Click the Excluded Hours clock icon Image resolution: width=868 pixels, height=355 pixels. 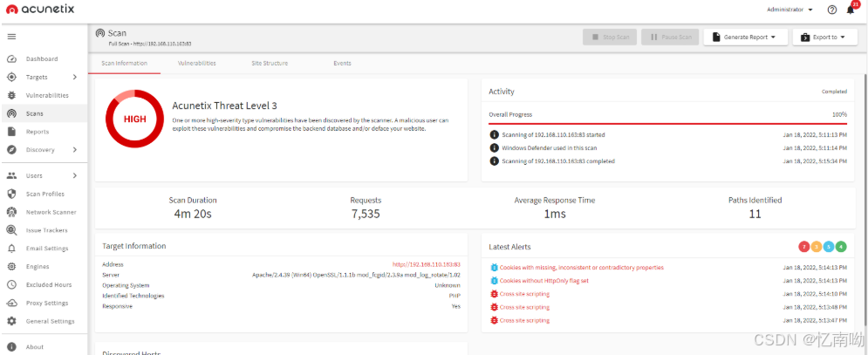pyautogui.click(x=11, y=284)
